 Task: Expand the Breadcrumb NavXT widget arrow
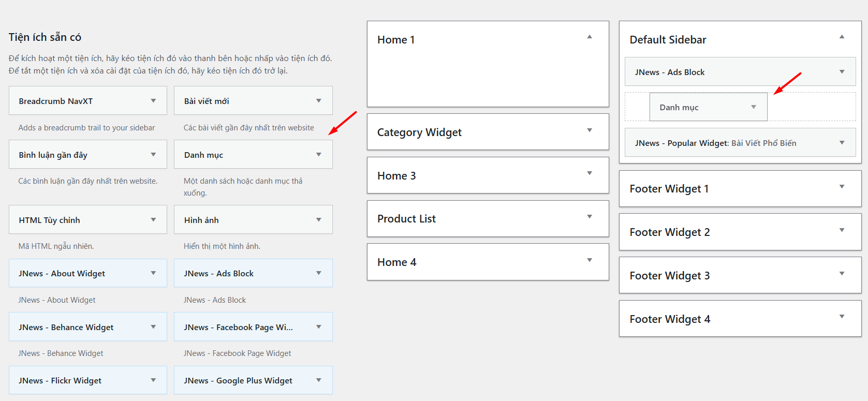(x=153, y=101)
